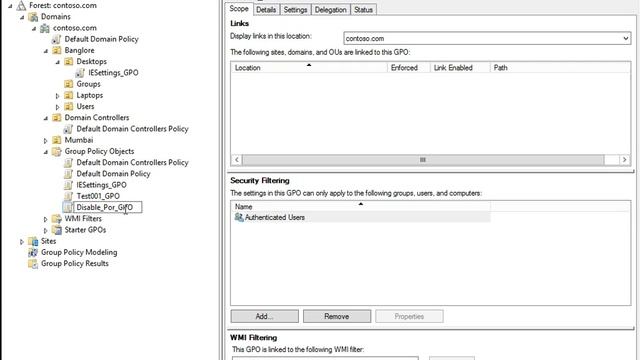
Task: Click Add in Security Filtering
Action: [264, 316]
